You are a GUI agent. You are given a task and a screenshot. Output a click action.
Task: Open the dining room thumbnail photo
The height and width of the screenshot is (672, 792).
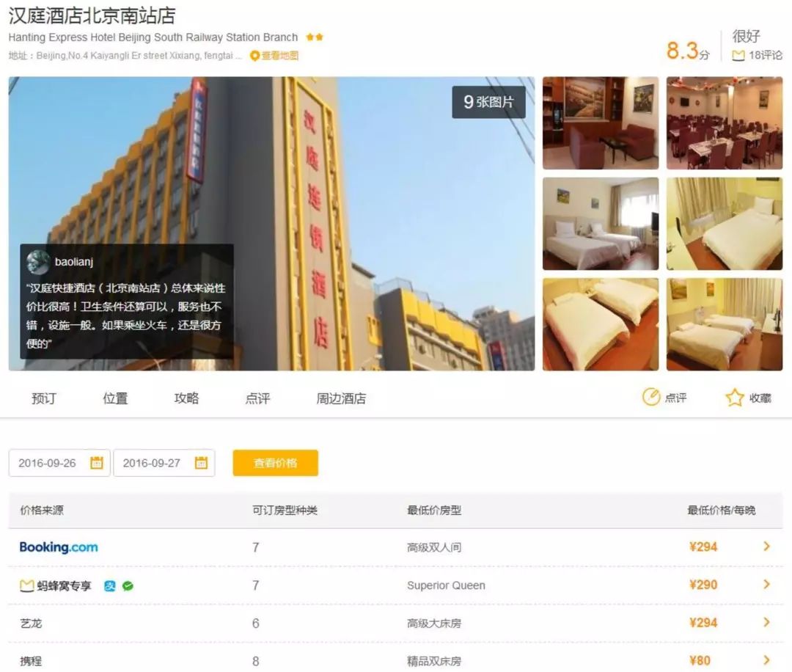tap(725, 123)
